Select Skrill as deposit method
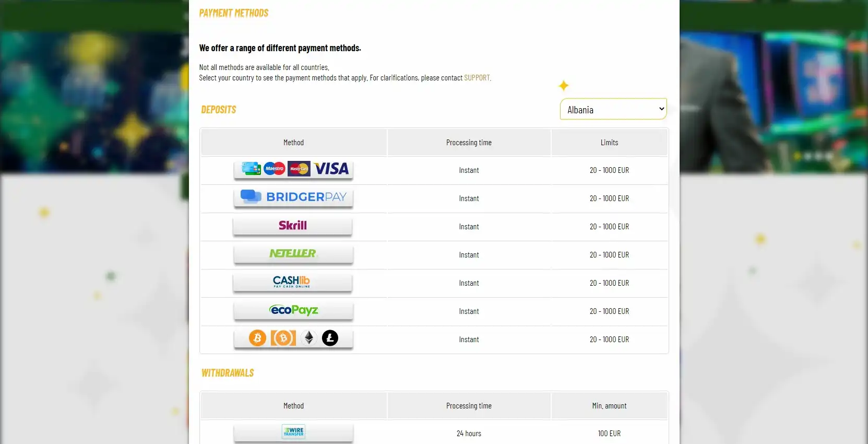868x444 pixels. coord(293,225)
